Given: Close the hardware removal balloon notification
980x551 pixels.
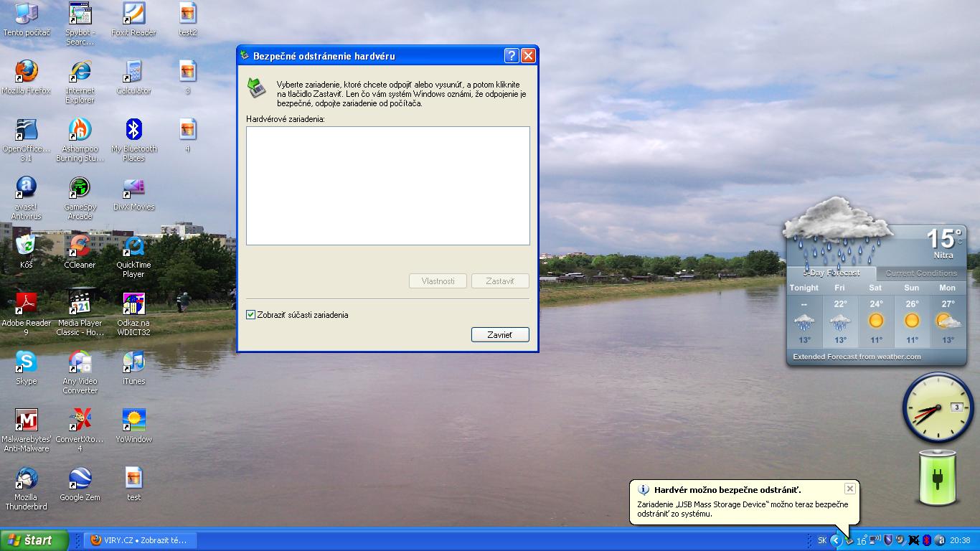Looking at the screenshot, I should pyautogui.click(x=849, y=489).
